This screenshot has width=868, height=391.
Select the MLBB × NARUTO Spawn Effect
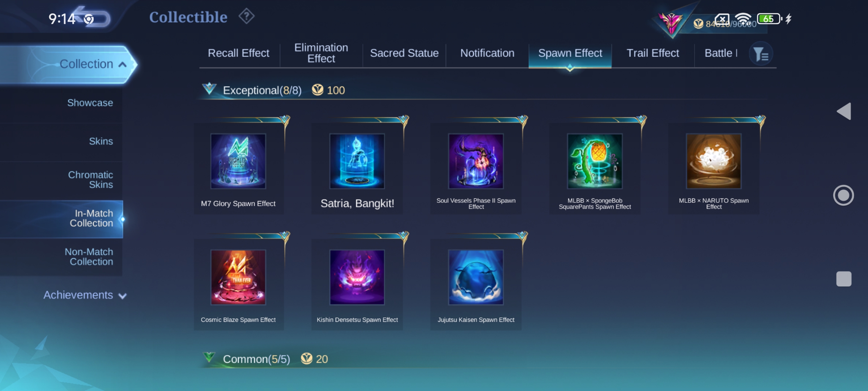pyautogui.click(x=714, y=161)
